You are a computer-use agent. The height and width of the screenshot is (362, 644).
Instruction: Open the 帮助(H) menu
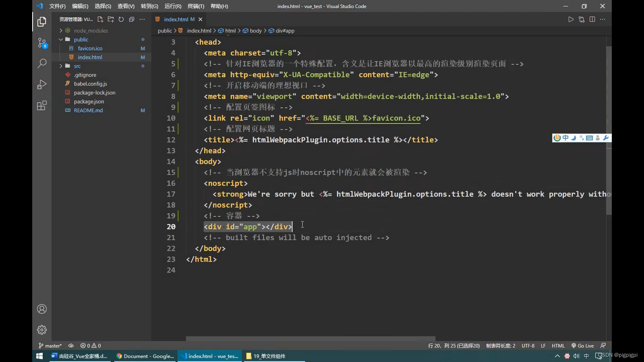(x=219, y=6)
